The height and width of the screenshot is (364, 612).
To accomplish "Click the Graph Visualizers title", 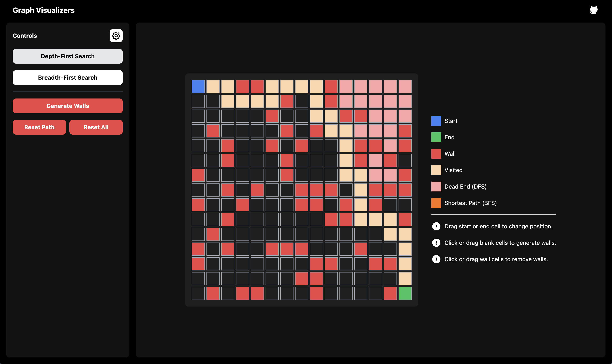I will pos(44,10).
